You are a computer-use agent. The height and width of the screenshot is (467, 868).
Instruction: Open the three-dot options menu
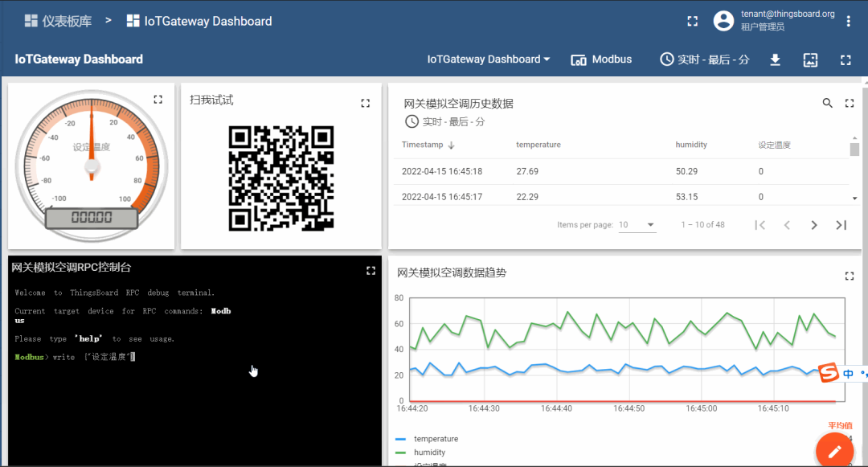[x=848, y=19]
